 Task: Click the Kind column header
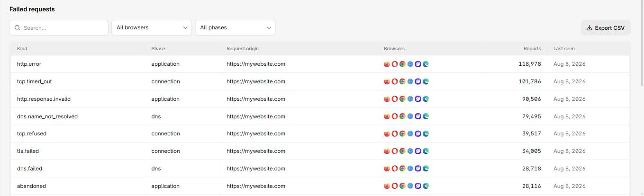[x=22, y=49]
